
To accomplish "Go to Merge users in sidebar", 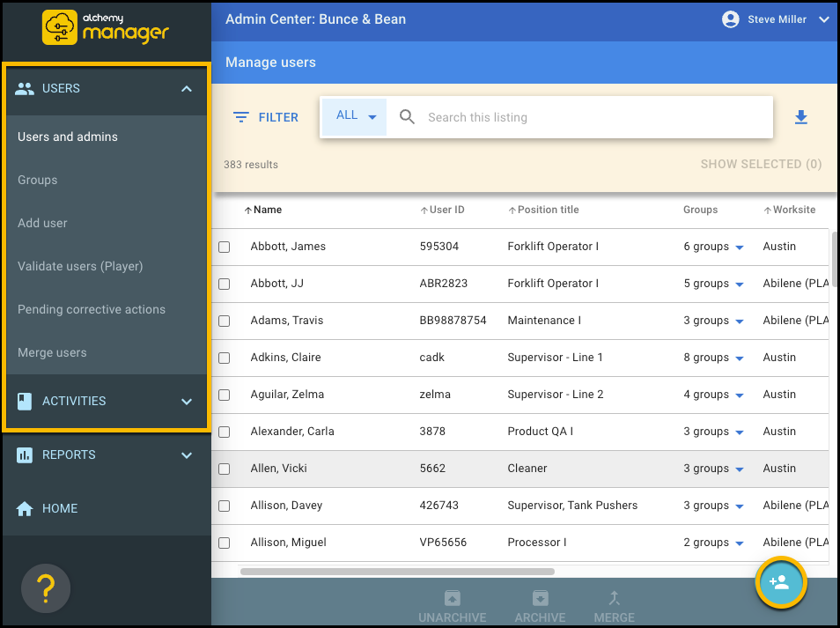I will [x=52, y=353].
